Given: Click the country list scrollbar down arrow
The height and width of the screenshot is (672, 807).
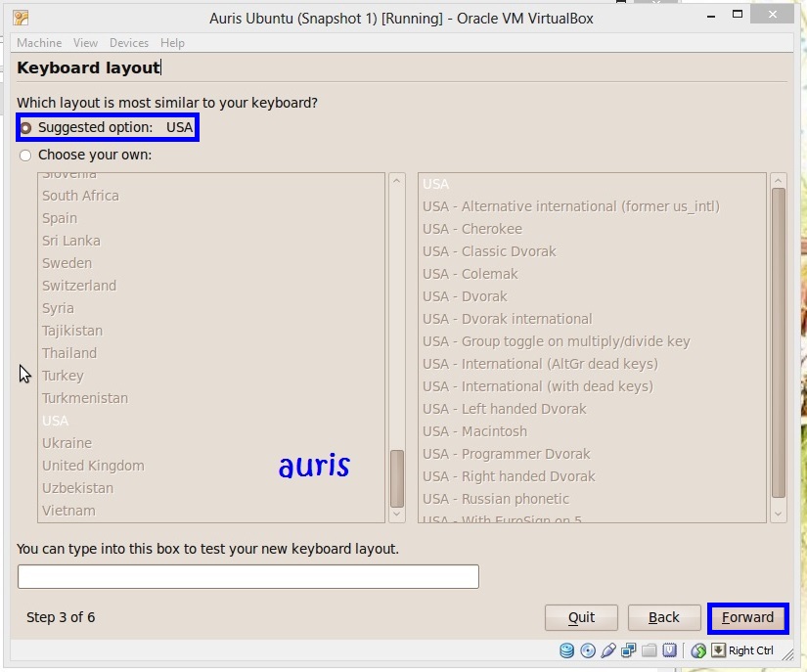Looking at the screenshot, I should (396, 515).
